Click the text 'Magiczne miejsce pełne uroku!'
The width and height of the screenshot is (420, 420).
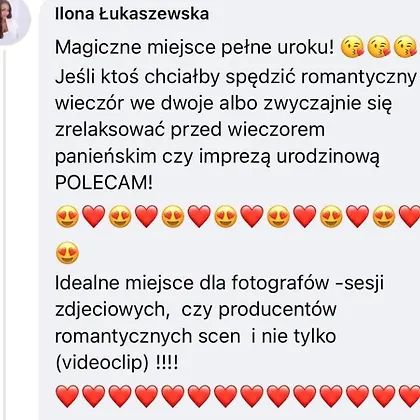pos(195,47)
